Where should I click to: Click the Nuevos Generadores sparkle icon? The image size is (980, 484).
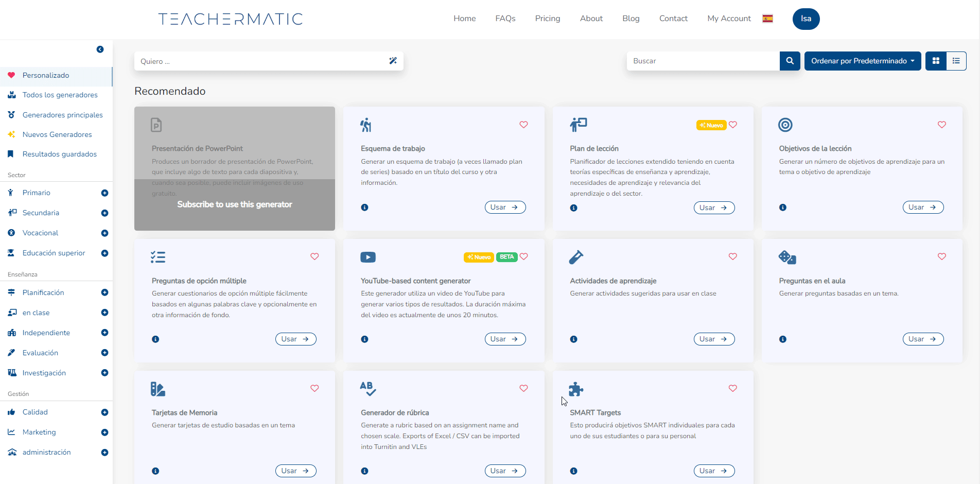pos(11,134)
